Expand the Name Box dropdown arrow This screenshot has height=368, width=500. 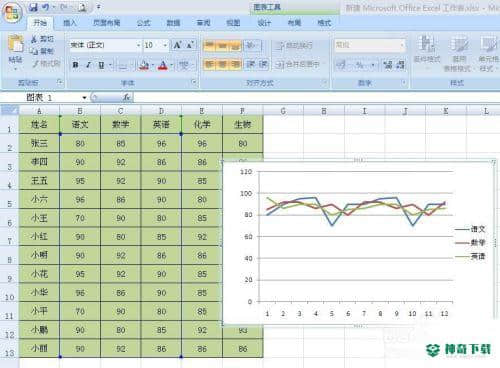pyautogui.click(x=84, y=98)
